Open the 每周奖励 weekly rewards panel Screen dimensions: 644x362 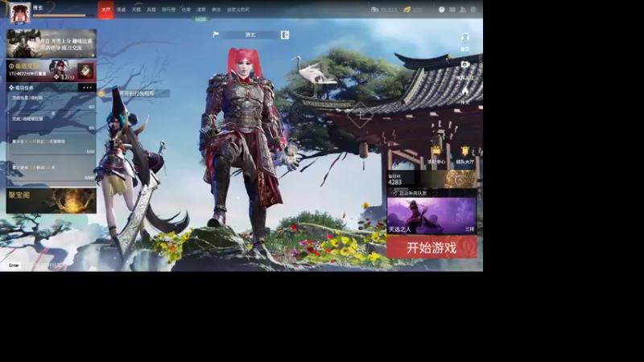point(52,71)
